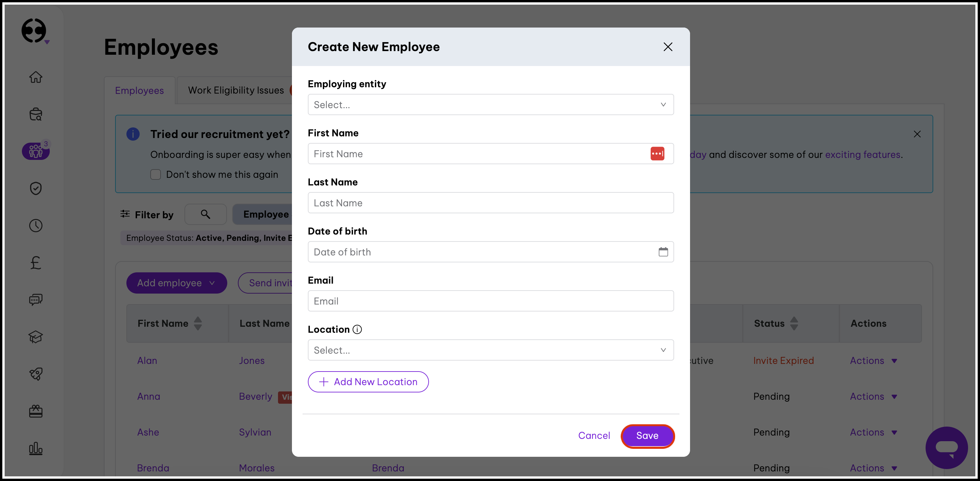Click the shield check sidebar icon
This screenshot has height=481, width=980.
click(36, 188)
